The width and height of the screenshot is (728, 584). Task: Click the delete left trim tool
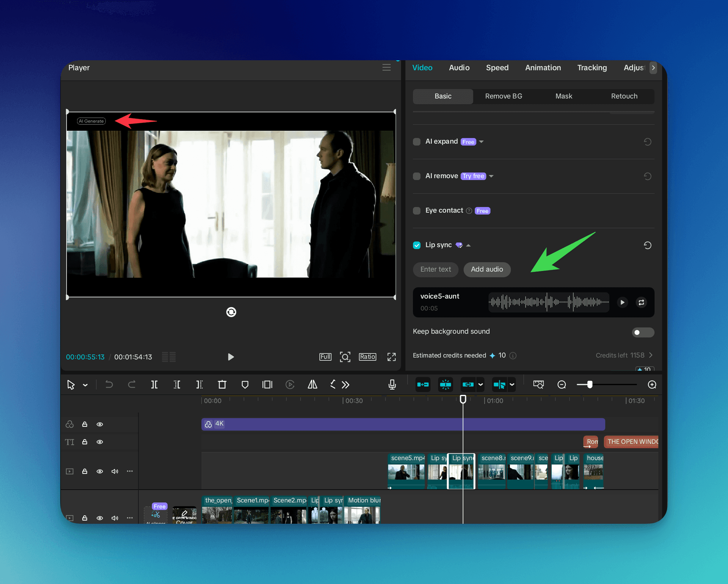tap(177, 385)
